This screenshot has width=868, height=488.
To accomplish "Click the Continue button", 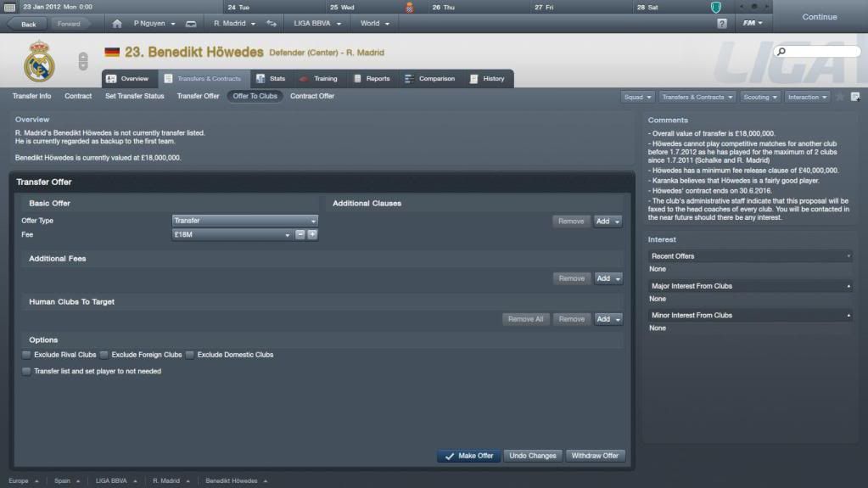I will tap(820, 17).
